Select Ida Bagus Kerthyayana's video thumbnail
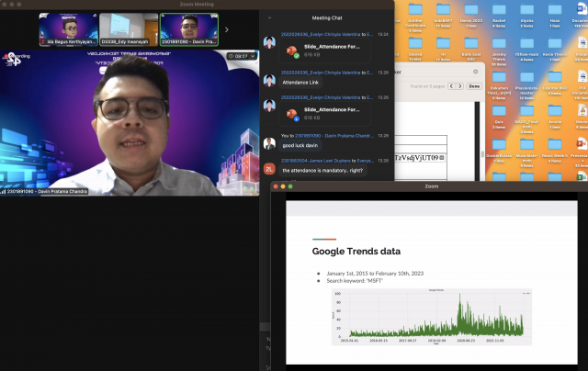588x371 pixels. [67, 28]
